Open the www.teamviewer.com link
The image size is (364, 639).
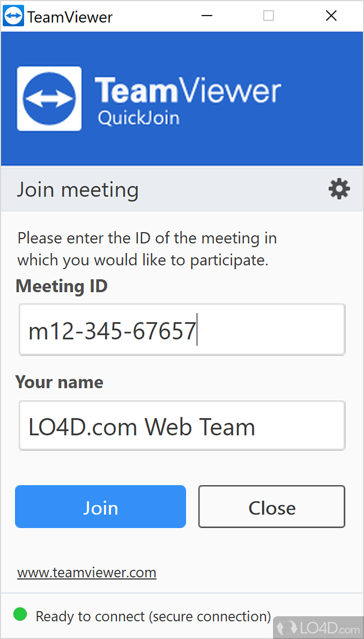tap(86, 573)
